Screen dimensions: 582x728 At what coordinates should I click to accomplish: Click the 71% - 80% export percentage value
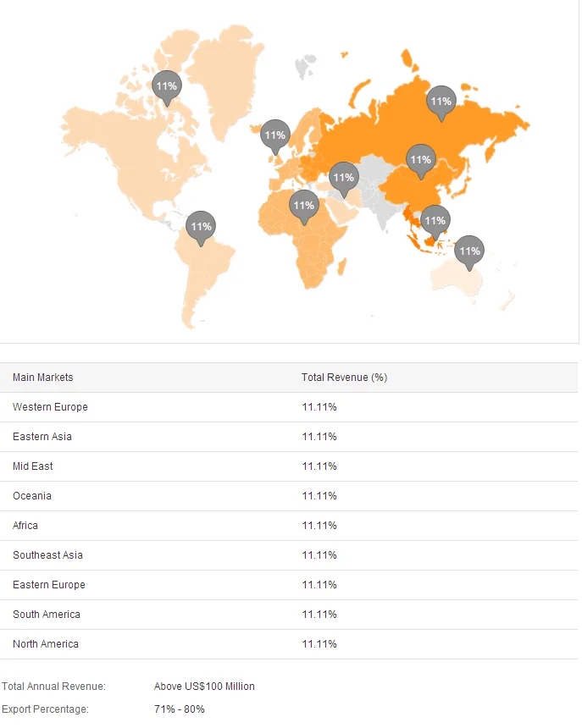click(x=180, y=709)
